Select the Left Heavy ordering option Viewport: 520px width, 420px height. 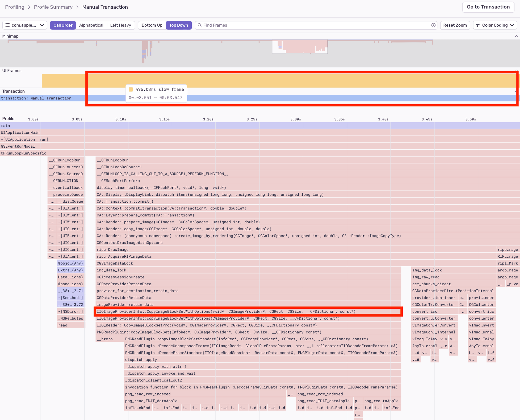121,25
